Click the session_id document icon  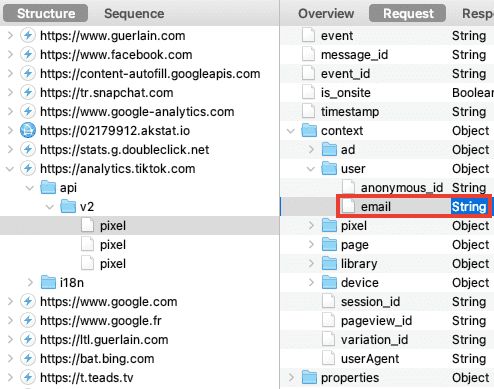(329, 301)
